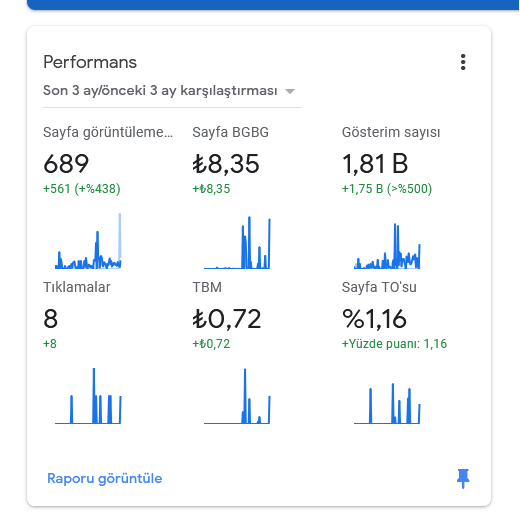Viewport: 520px width, 528px height.
Task: Select the %1,16 Sayfa TO'su value
Action: [x=374, y=319]
